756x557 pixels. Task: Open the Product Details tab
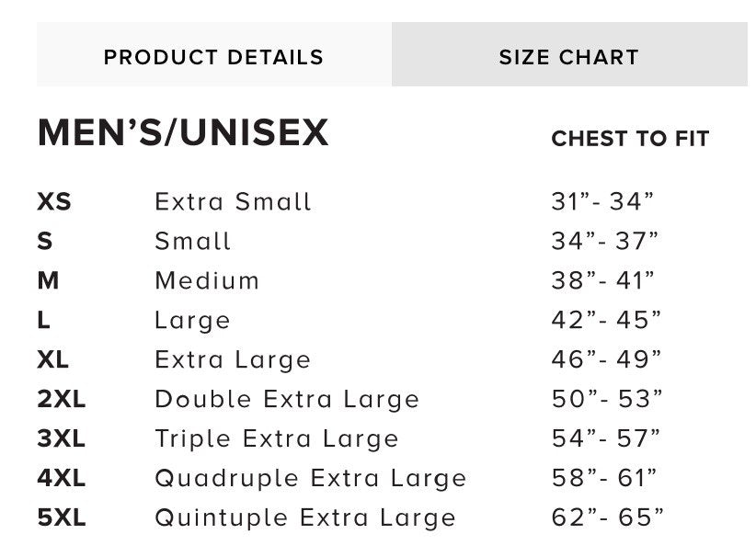click(x=213, y=57)
